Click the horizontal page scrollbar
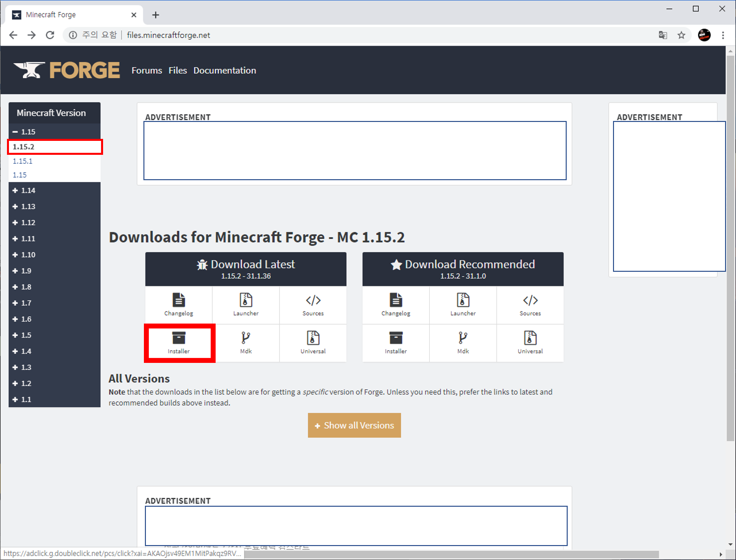The image size is (736, 560). click(x=451, y=555)
